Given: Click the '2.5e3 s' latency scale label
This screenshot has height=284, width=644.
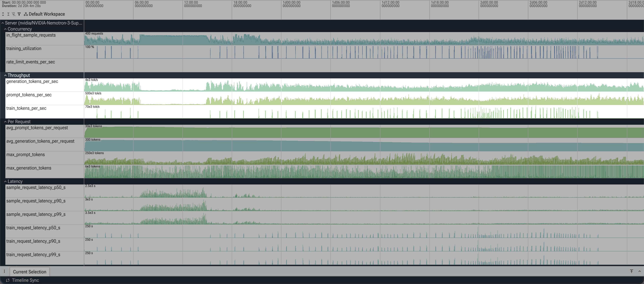Looking at the screenshot, I should [x=90, y=186].
